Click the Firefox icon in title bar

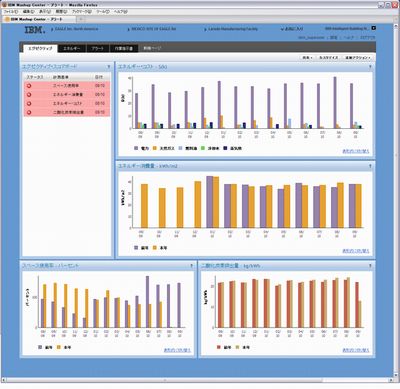(5, 5)
